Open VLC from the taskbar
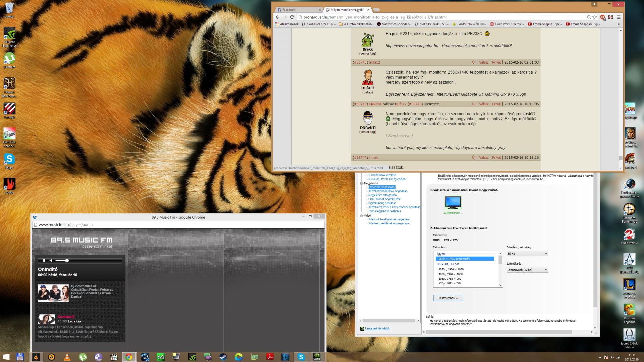This screenshot has height=362, width=644. click(67, 357)
